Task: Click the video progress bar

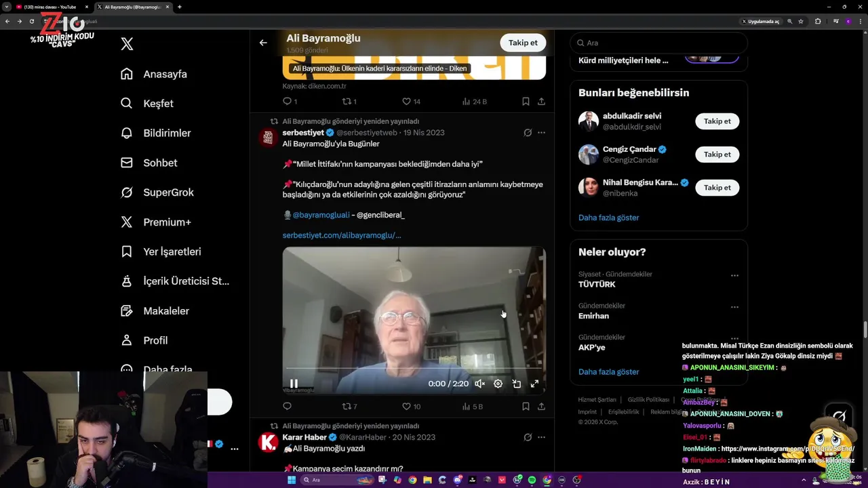Action: 414,369
